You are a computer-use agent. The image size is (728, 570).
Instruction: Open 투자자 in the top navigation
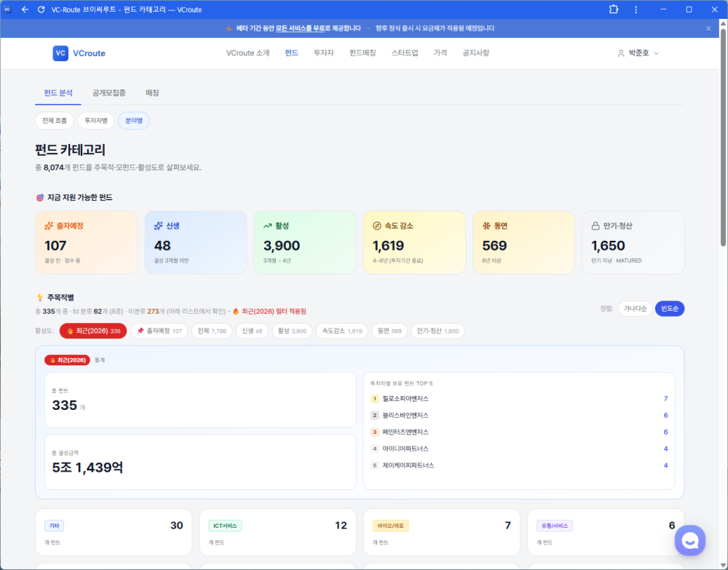coord(324,53)
